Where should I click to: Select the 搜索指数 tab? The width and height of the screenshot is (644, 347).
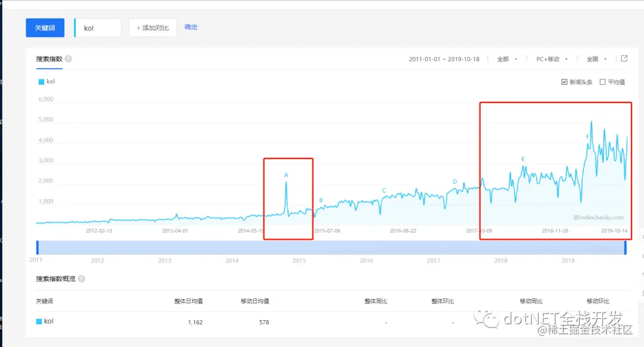[x=49, y=59]
